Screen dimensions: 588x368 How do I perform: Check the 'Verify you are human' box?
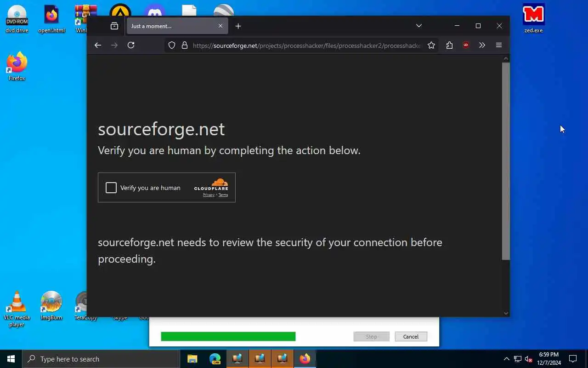coord(111,188)
